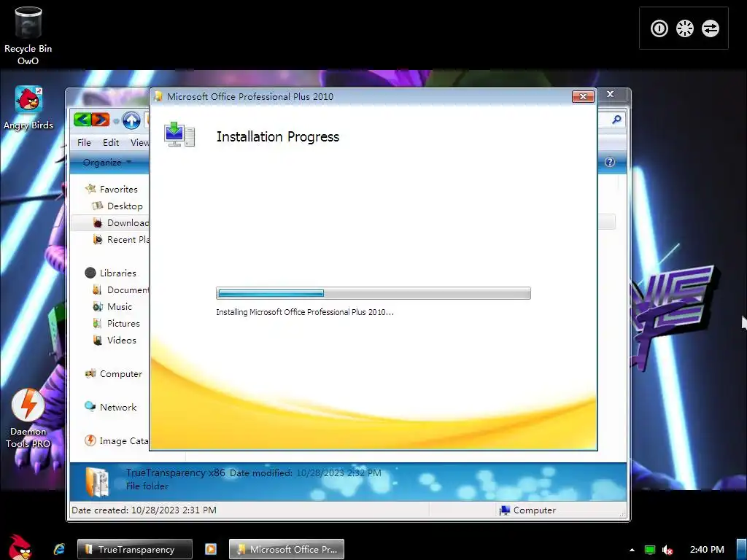
Task: Select Desktop under Favorites
Action: (117, 206)
